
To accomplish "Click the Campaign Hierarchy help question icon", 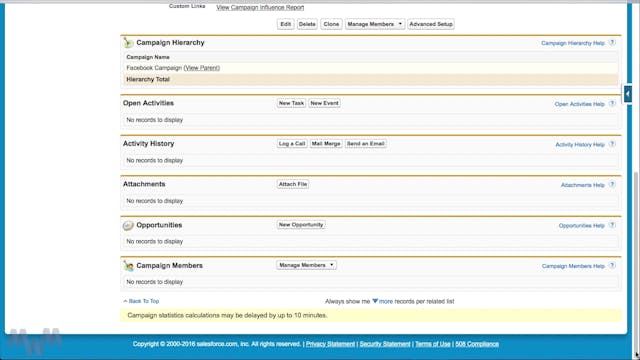I will 612,43.
